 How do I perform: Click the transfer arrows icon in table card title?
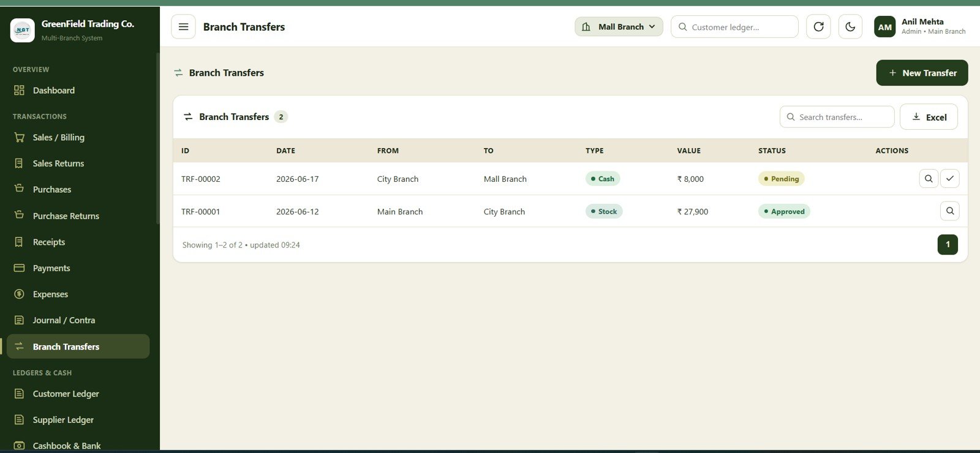(x=188, y=116)
